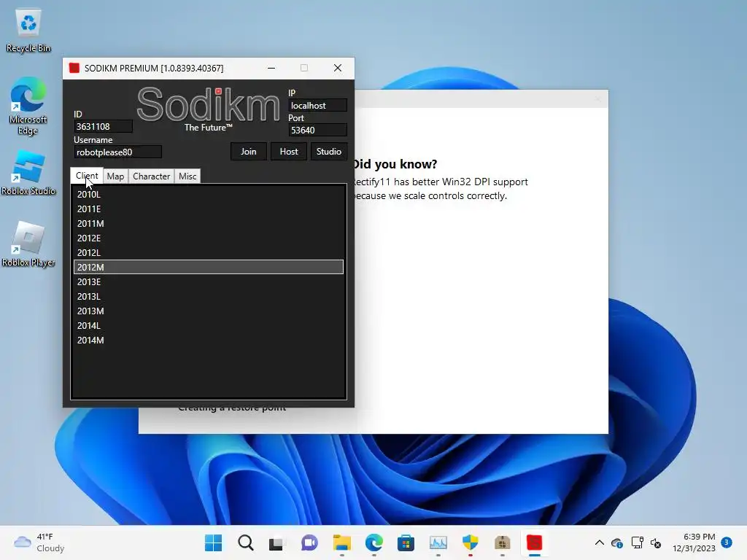Select the 2010L client
747x560 pixels.
coord(209,194)
